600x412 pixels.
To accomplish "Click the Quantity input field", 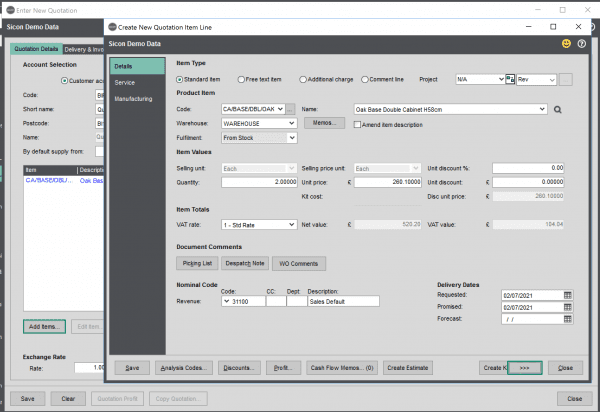I will point(259,182).
